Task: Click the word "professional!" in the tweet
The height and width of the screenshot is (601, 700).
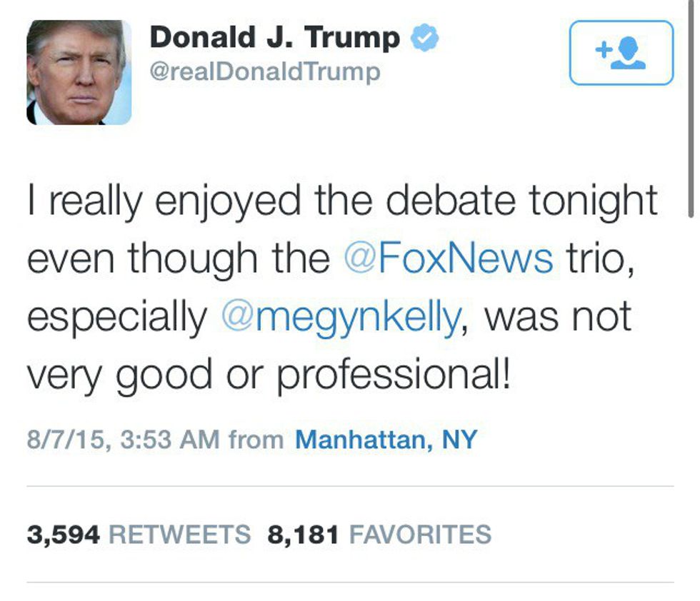Action: click(394, 375)
